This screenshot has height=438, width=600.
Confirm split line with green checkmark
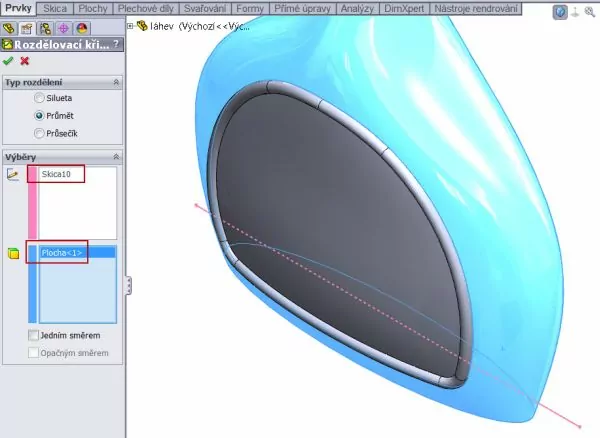pos(8,61)
